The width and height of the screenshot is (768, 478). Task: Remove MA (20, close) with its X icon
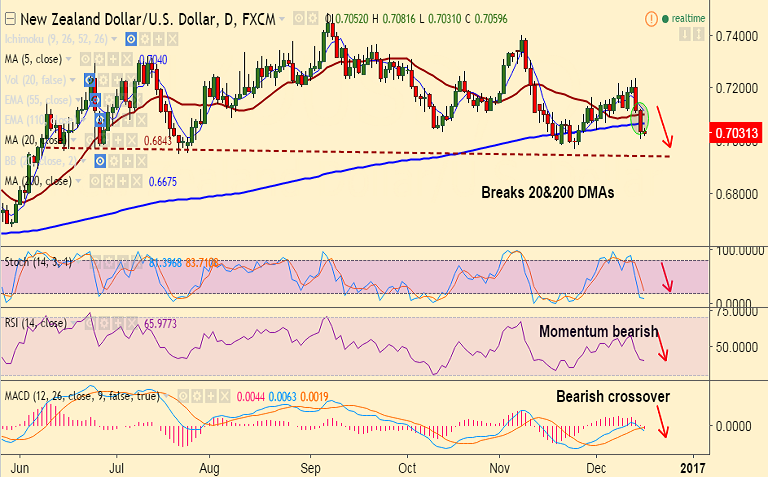click(x=131, y=141)
